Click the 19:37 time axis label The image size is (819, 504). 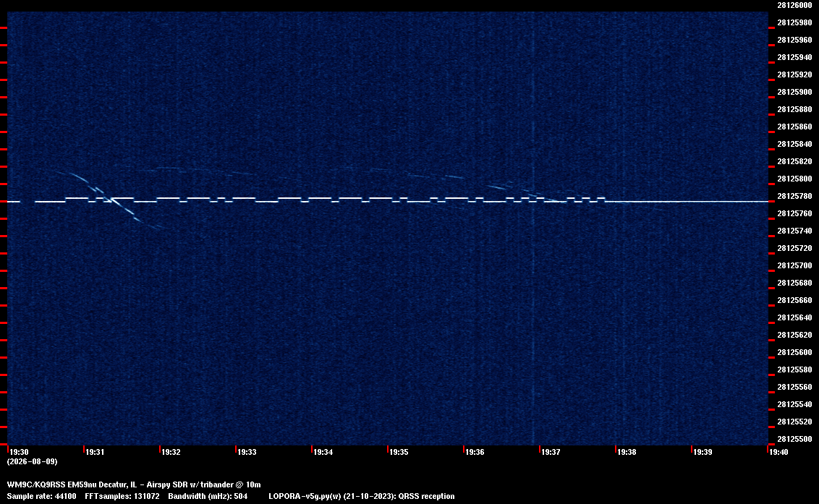point(551,452)
